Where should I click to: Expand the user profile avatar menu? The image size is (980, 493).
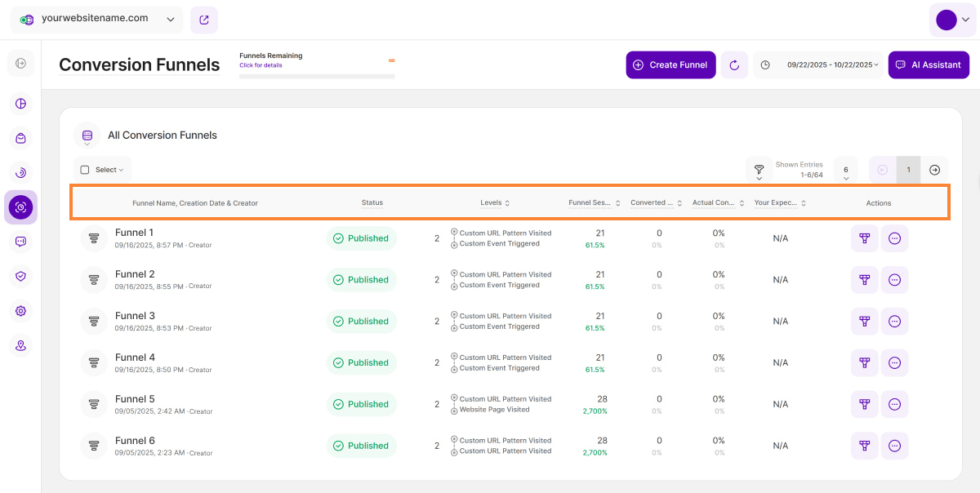tap(952, 20)
